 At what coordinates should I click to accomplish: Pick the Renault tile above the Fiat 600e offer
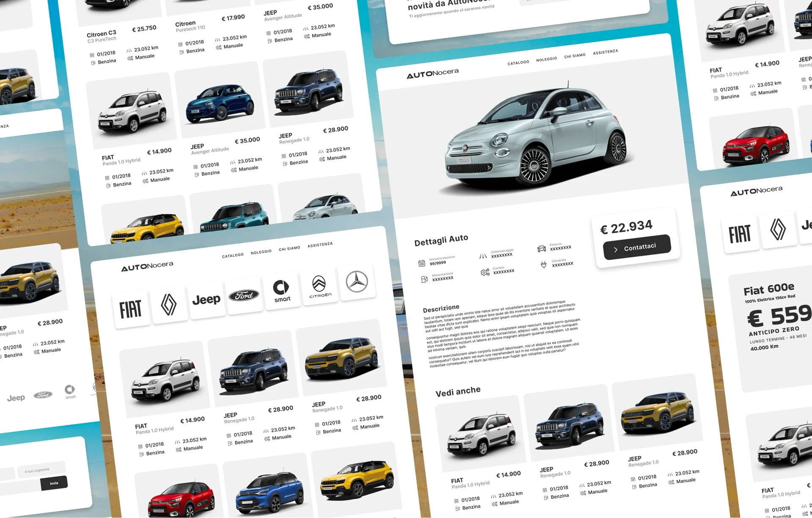pos(778,229)
